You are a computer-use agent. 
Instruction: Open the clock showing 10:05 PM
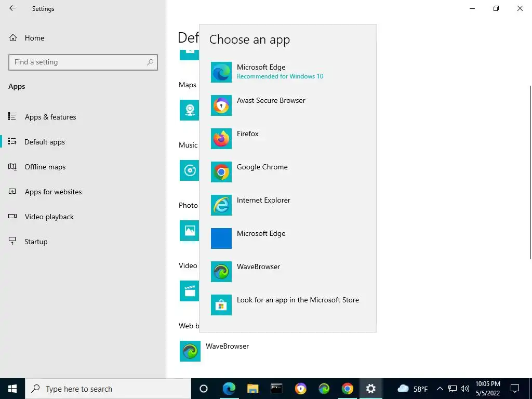pos(487,389)
